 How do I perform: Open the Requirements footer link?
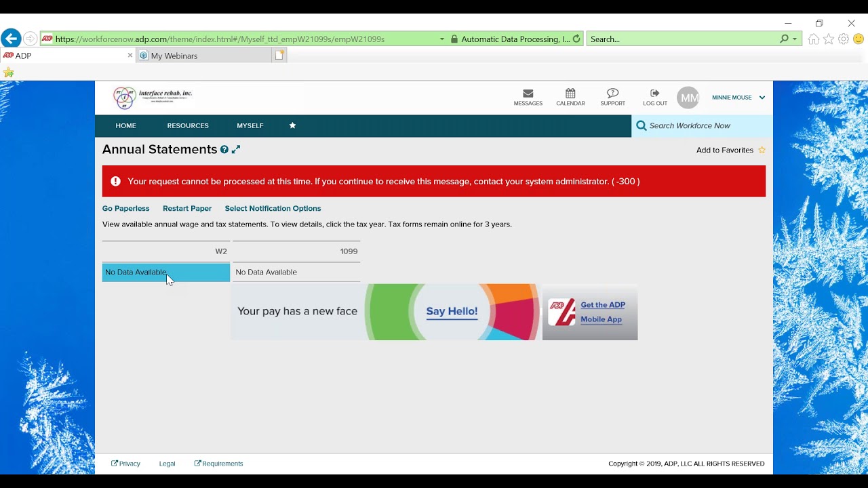pyautogui.click(x=218, y=464)
